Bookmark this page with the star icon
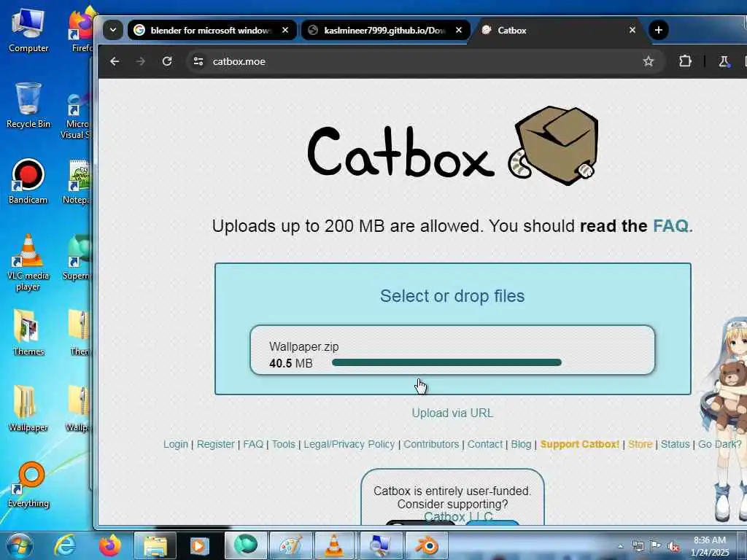This screenshot has height=560, width=747. [x=648, y=61]
